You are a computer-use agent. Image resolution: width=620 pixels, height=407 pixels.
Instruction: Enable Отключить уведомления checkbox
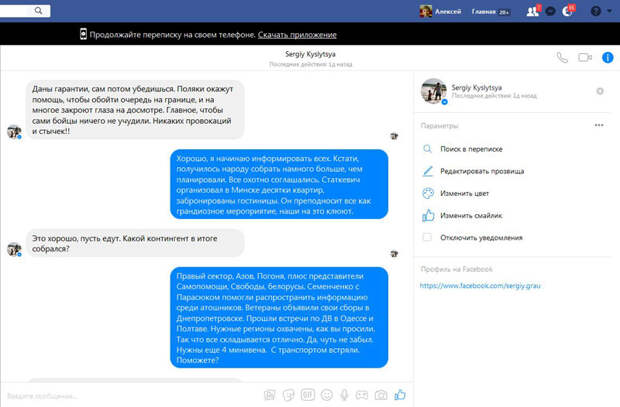tap(427, 237)
